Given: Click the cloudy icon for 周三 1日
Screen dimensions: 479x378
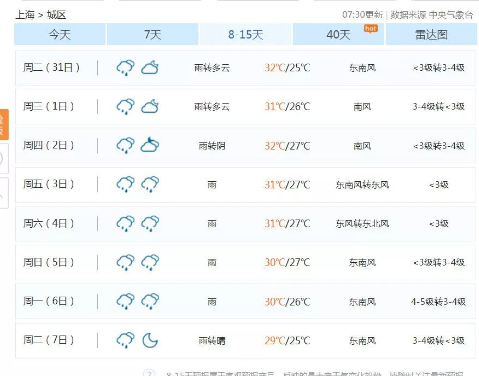Looking at the screenshot, I should 150,106.
